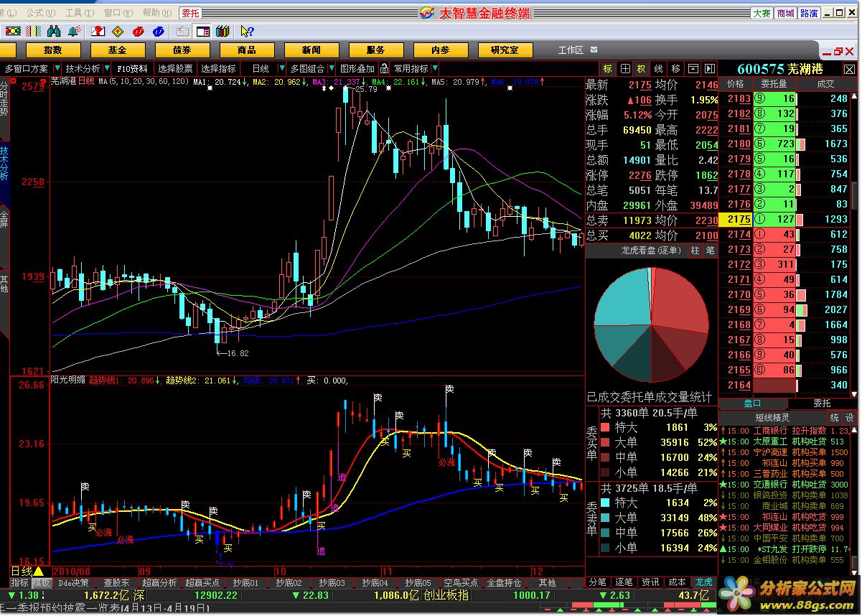862x616 pixels.
Task: Click the 基金 category button
Action: click(x=117, y=50)
